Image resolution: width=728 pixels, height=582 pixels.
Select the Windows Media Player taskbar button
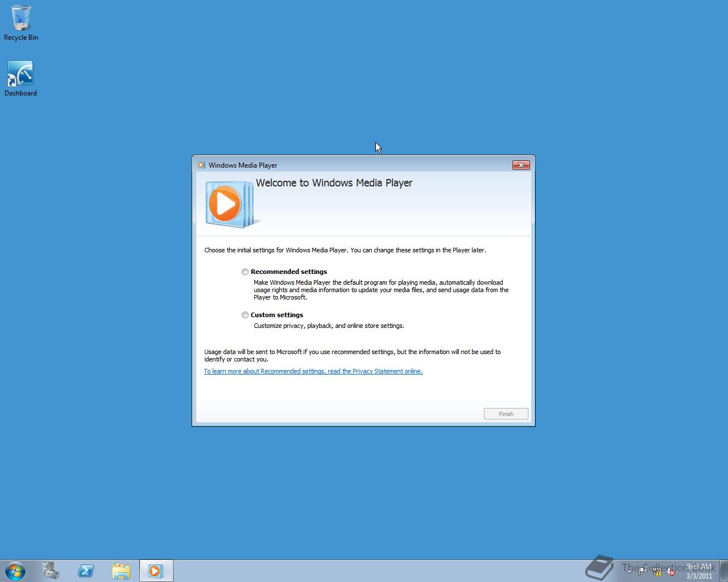pos(156,571)
